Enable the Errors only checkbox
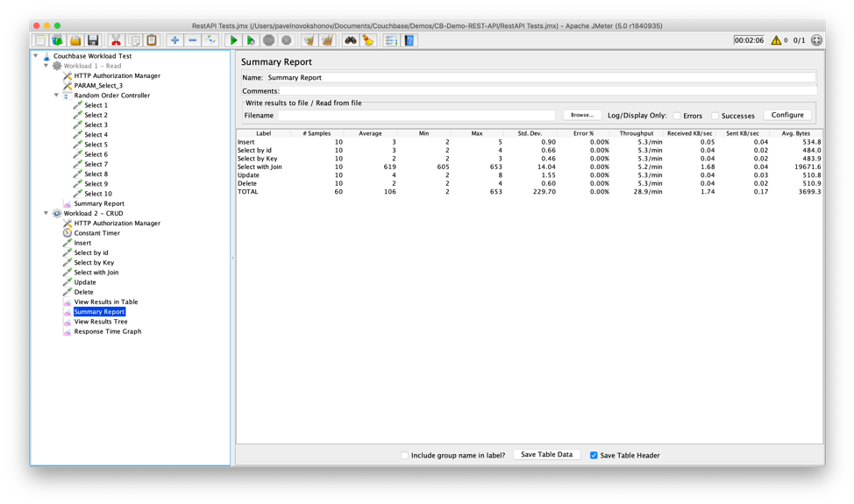Screen dimensions: 854x504 pos(677,116)
